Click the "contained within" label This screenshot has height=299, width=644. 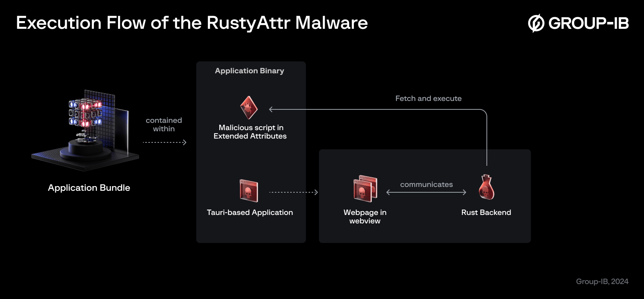(x=164, y=125)
